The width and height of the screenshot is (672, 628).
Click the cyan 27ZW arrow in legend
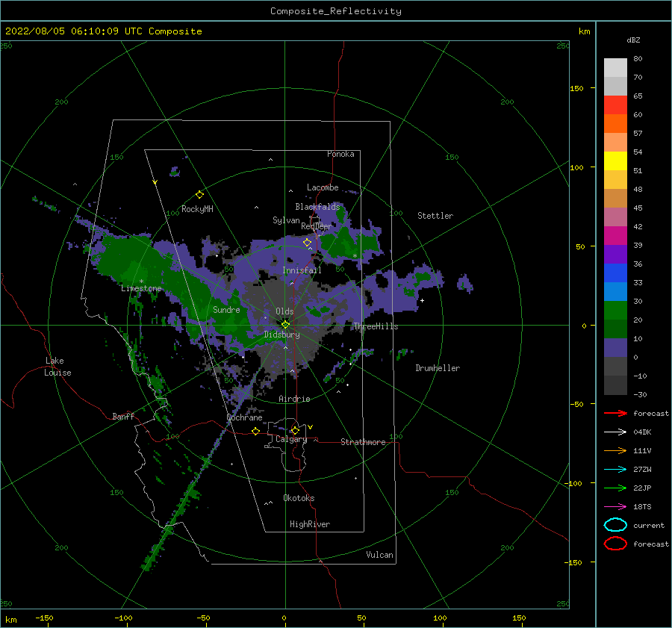[615, 470]
